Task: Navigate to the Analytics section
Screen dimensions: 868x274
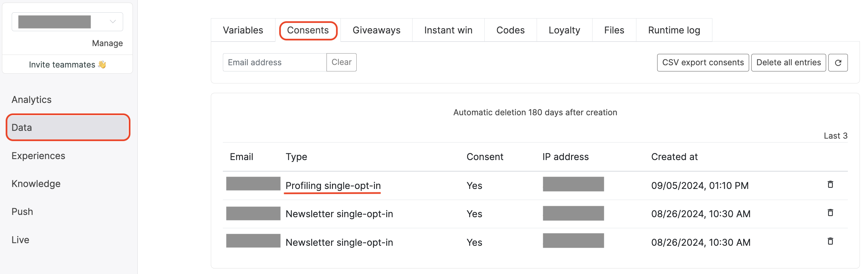Action: [31, 99]
